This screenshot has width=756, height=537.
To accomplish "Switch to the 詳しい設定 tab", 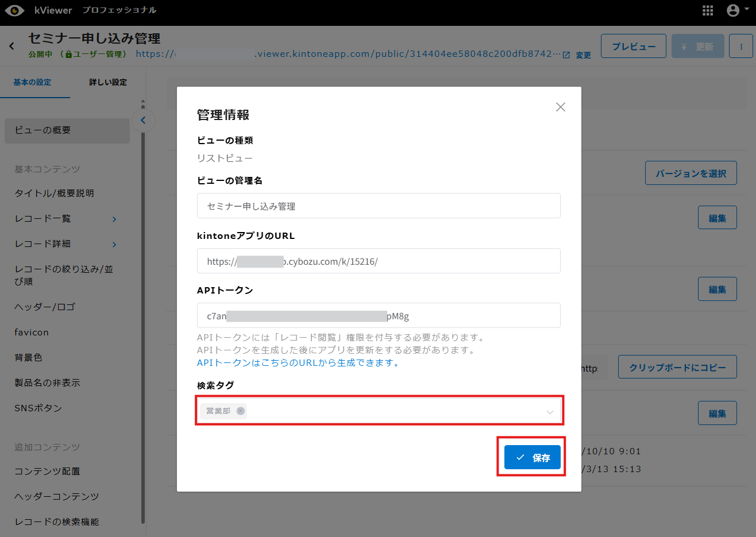I will (x=108, y=83).
